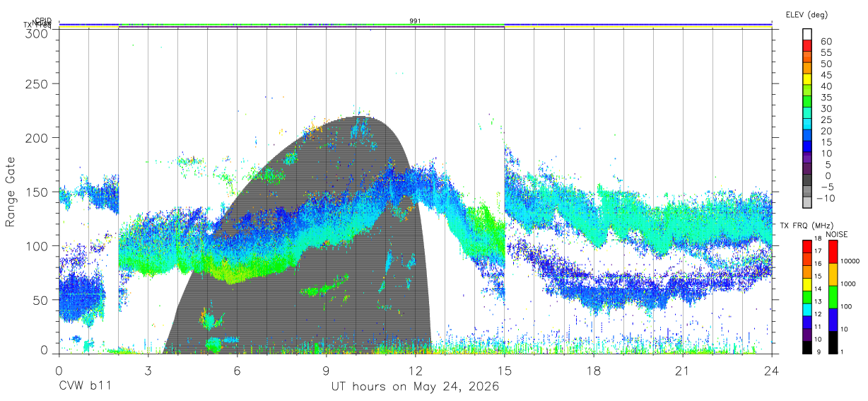Click the "991" CPID value at the top
Viewport: 868px width, 401px height.
(416, 21)
